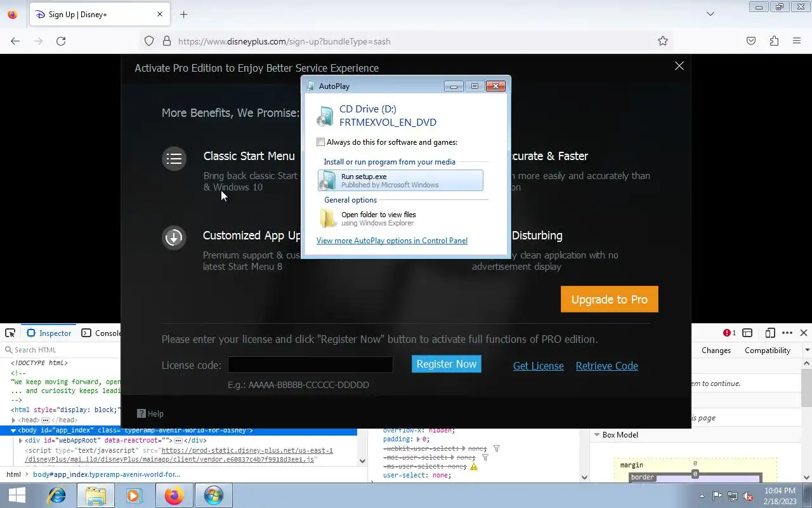Click the list all tabs chevron
Viewport: 812px width, 508px height.
tap(710, 14)
